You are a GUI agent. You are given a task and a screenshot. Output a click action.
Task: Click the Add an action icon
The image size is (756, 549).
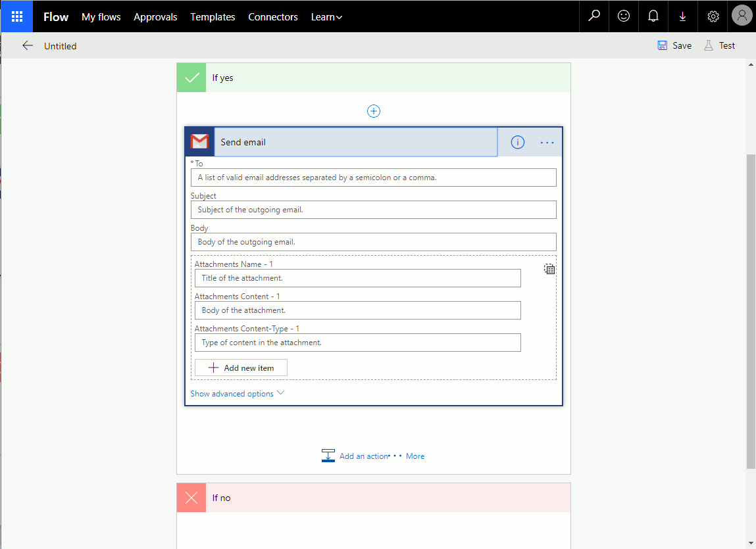point(328,456)
